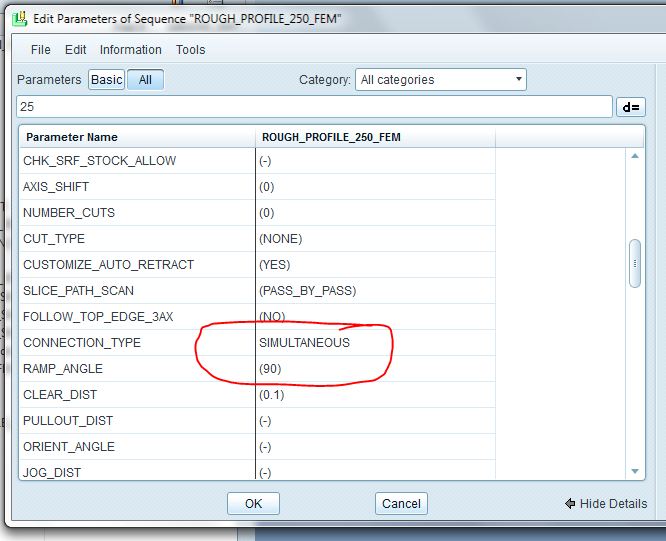Click the scrollbar up arrow
This screenshot has width=666, height=541.
click(635, 156)
